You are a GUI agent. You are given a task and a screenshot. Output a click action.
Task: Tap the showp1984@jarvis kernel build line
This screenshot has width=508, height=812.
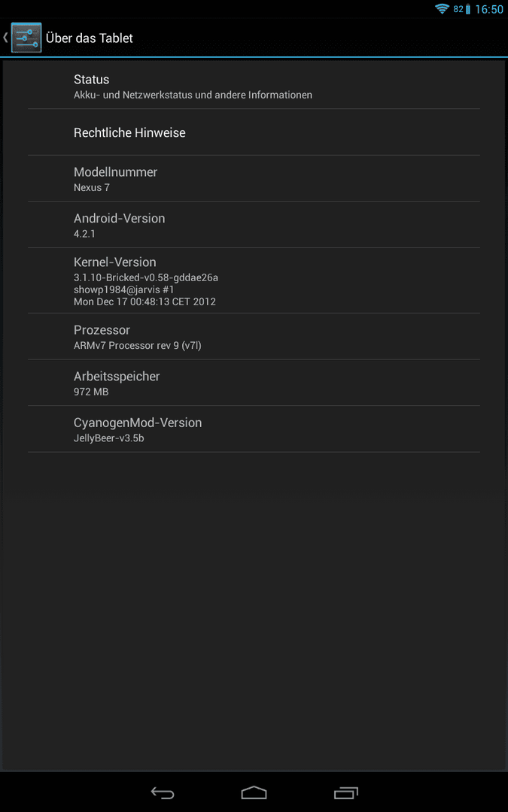[124, 289]
